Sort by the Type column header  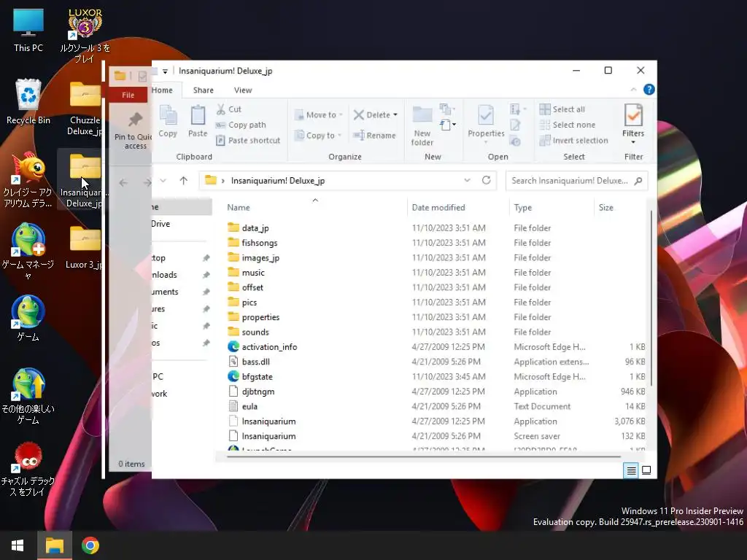(x=551, y=207)
